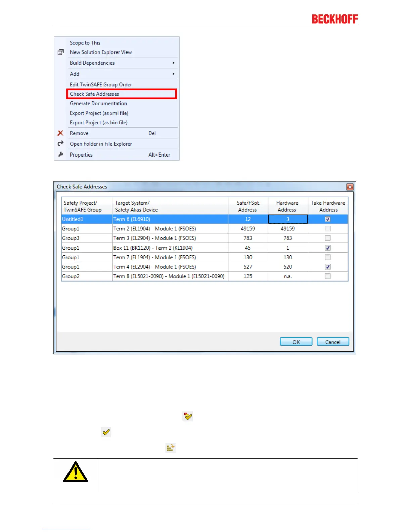Click the download safety project icon

(x=171, y=448)
